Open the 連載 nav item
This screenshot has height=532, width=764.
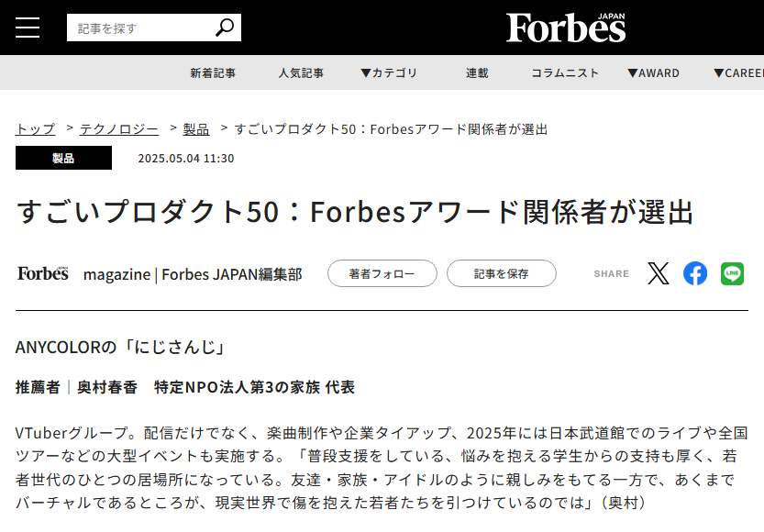coord(477,73)
